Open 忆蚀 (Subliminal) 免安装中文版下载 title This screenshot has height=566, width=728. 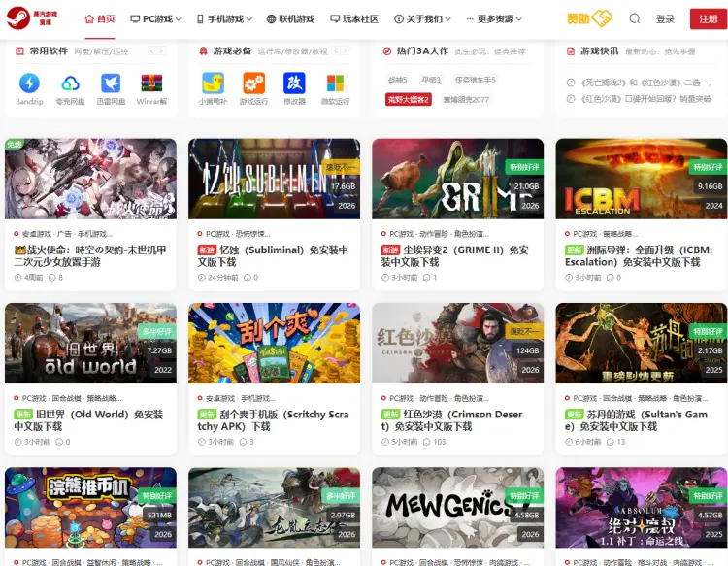point(273,256)
